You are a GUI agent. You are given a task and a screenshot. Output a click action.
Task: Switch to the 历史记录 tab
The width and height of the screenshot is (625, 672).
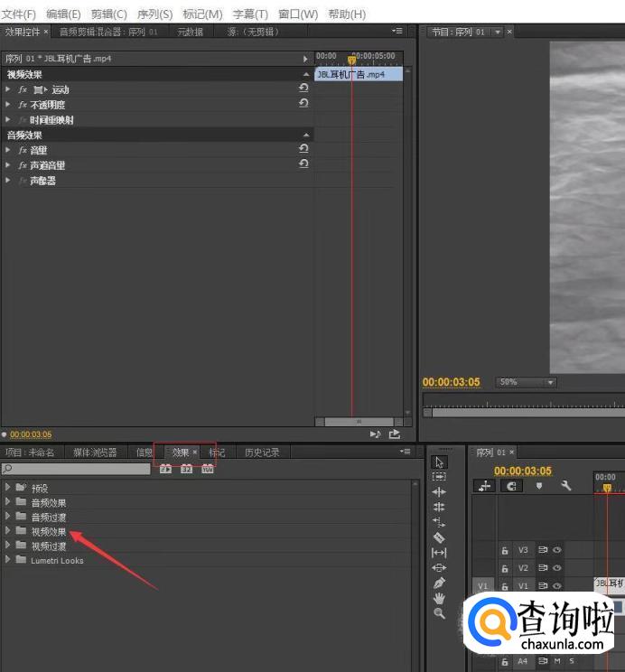tap(261, 453)
